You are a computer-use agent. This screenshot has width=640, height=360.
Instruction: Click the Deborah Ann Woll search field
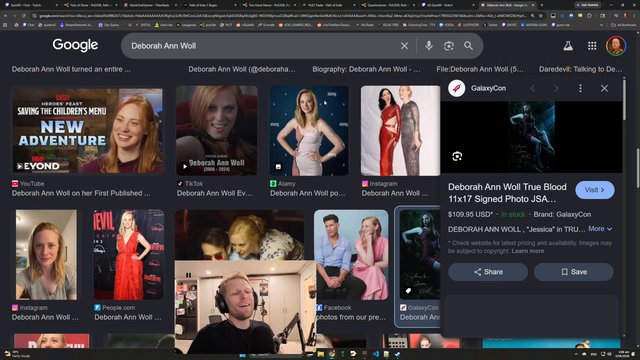(x=261, y=46)
